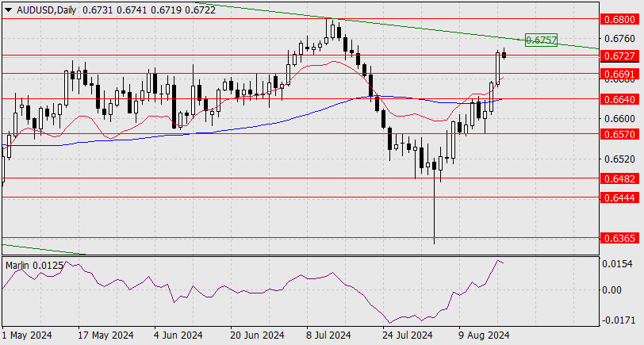The height and width of the screenshot is (345, 644).
Task: Click the green 0.6757 trendline price box
Action: 542,40
